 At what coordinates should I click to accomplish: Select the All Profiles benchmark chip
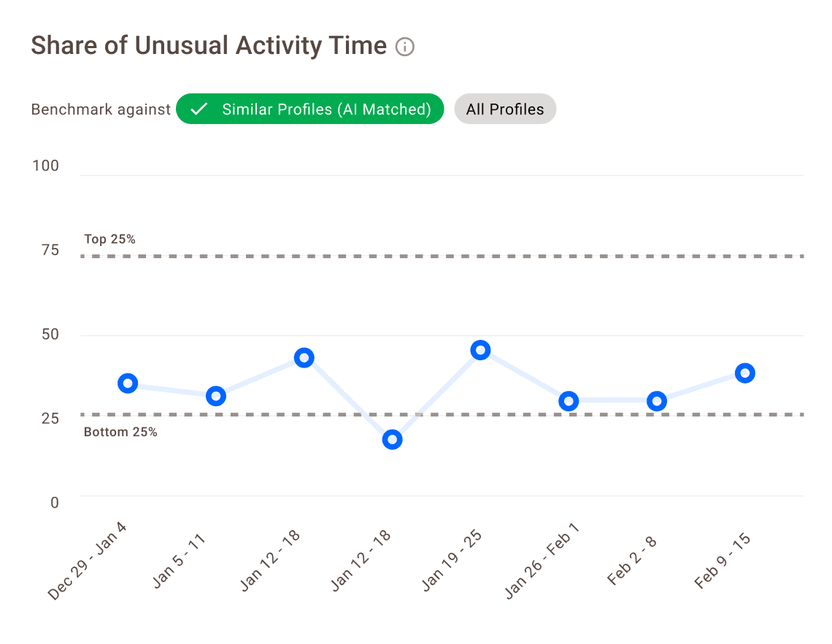505,109
